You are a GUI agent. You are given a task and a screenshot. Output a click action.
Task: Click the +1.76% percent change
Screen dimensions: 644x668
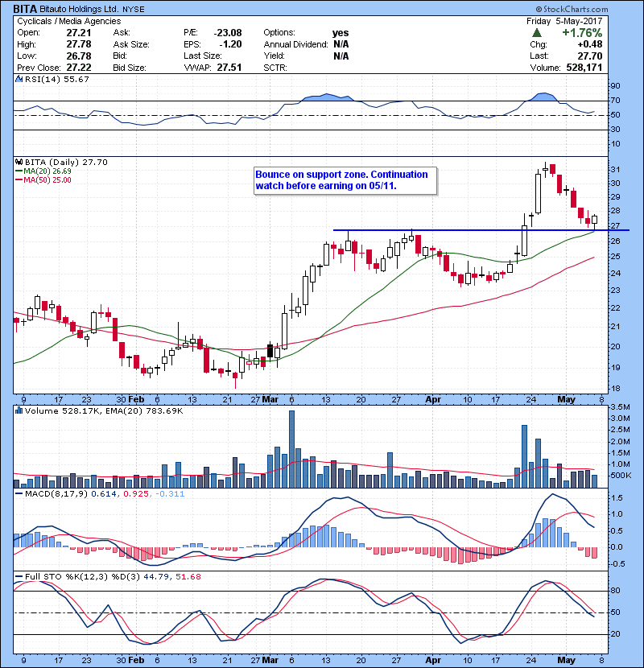(582, 33)
